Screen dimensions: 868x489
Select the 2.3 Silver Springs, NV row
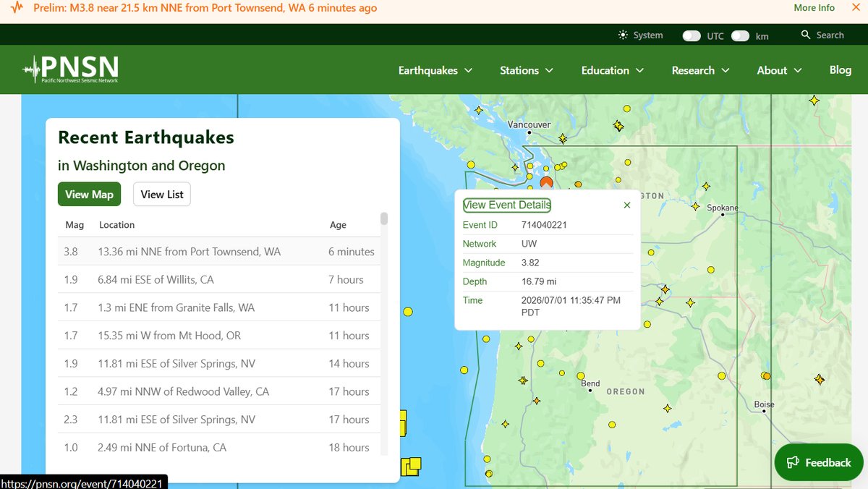click(218, 420)
